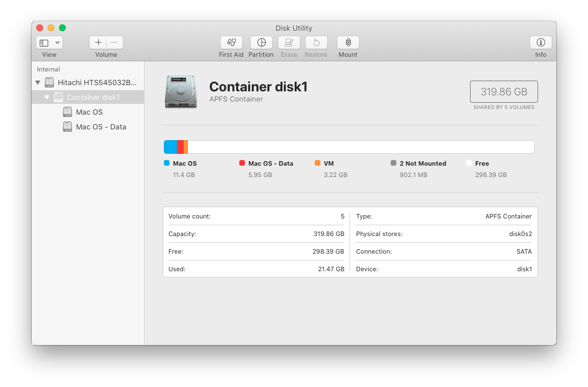Click the Physical stores value disk0s2
Viewport: 588px width, 387px height.
[x=521, y=234]
